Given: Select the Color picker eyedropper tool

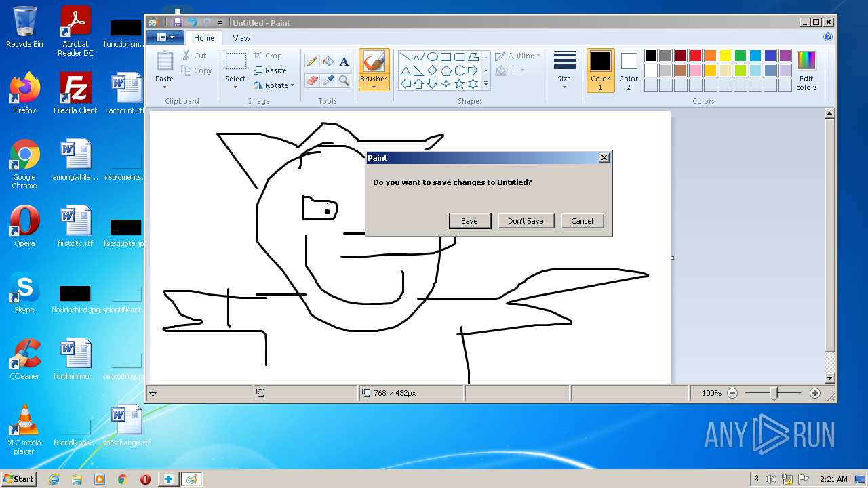Looking at the screenshot, I should point(328,81).
